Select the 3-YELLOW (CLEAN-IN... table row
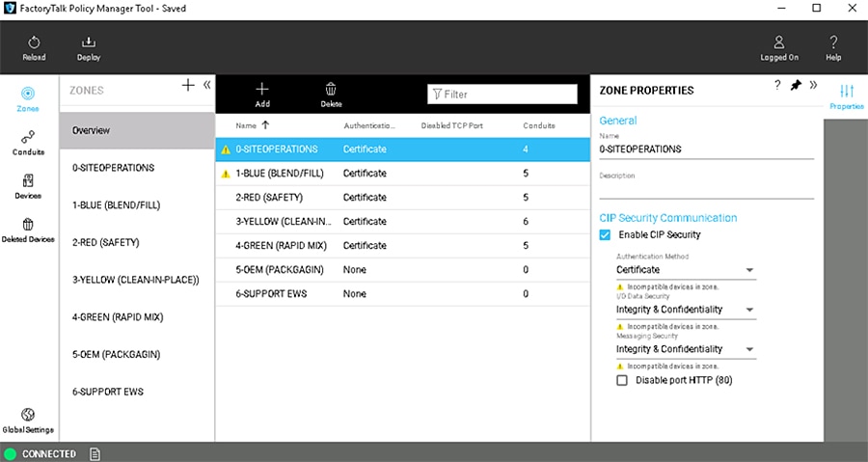Image resolution: width=868 pixels, height=462 pixels. pos(402,221)
